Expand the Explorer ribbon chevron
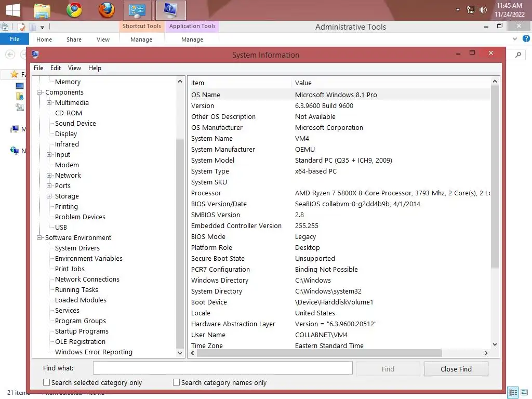 pyautogui.click(x=515, y=38)
